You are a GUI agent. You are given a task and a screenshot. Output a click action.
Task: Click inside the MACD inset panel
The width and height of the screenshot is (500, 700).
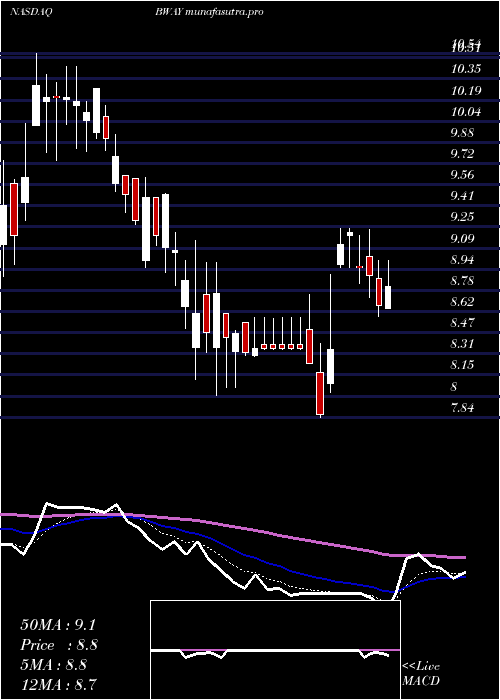click(275, 650)
